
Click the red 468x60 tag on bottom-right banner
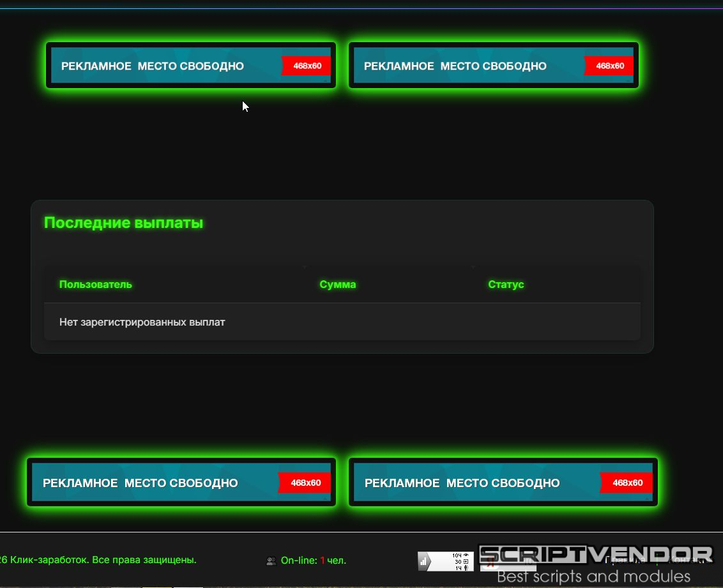coord(627,483)
